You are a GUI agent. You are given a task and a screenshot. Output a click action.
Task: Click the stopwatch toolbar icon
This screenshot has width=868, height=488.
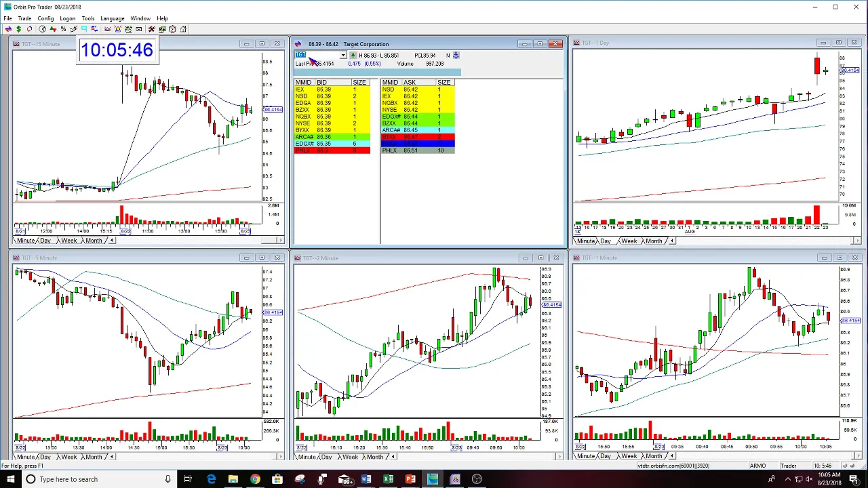click(x=172, y=29)
